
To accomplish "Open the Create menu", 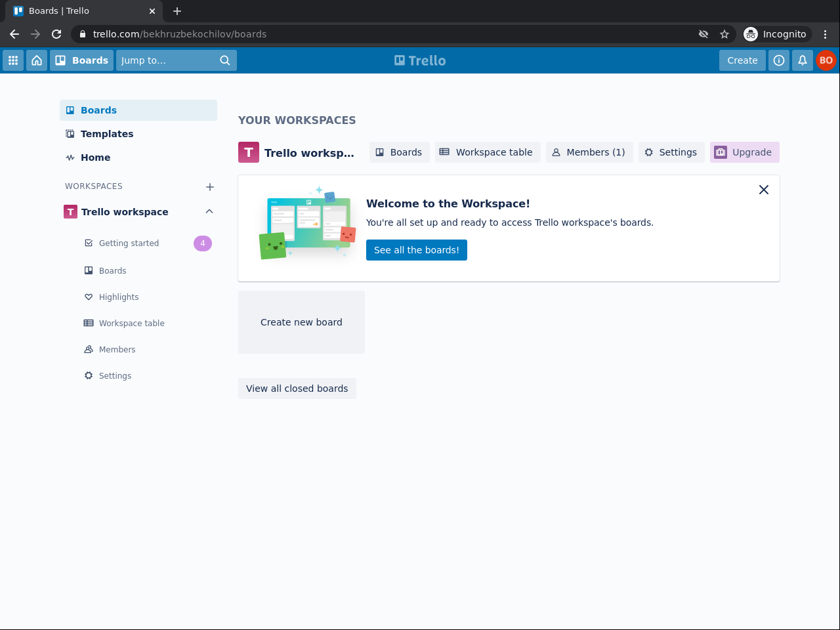I will [742, 60].
